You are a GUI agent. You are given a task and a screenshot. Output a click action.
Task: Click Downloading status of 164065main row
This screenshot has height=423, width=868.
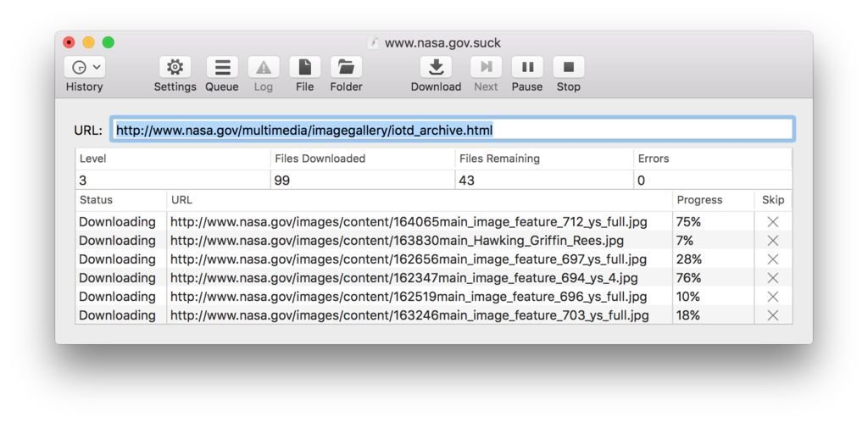pos(117,222)
